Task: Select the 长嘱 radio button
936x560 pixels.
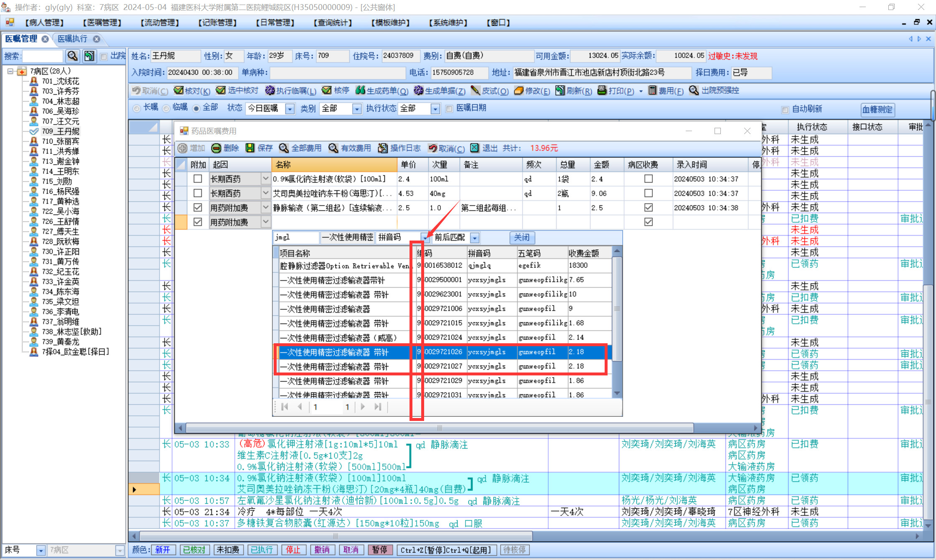Action: 137,108
